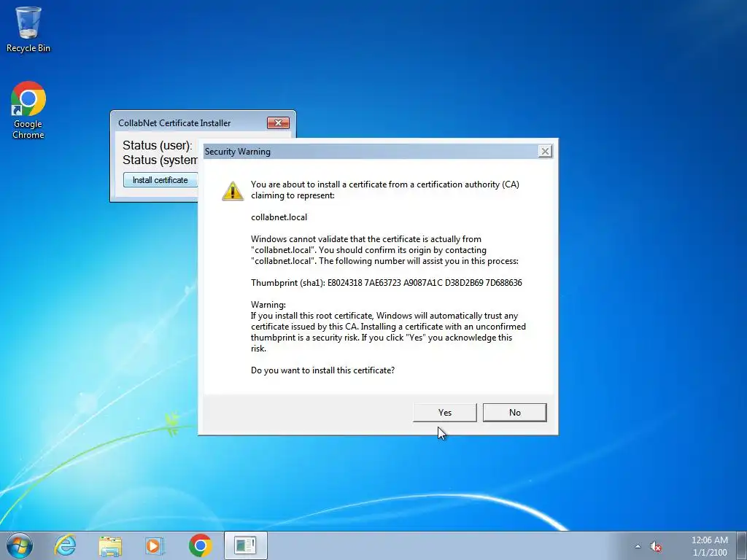Open the muted volume tray icon
Viewport: 747px width, 560px height.
656,546
